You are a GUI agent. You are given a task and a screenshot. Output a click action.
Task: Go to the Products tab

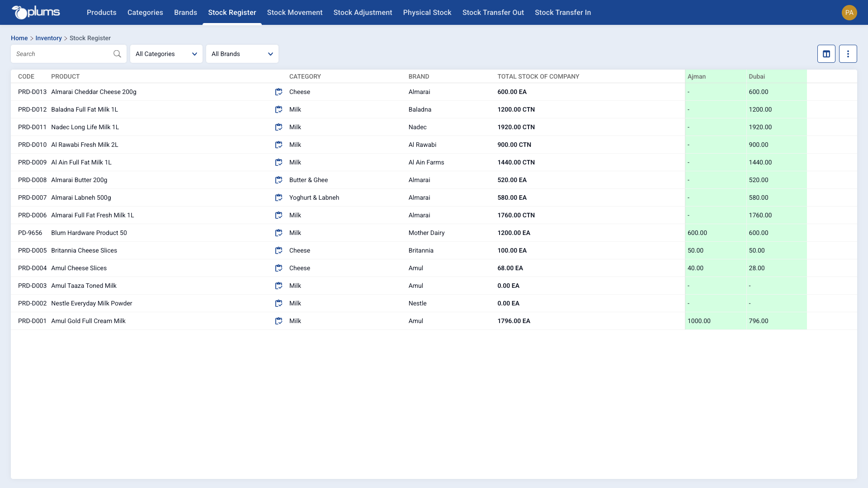[x=102, y=13]
